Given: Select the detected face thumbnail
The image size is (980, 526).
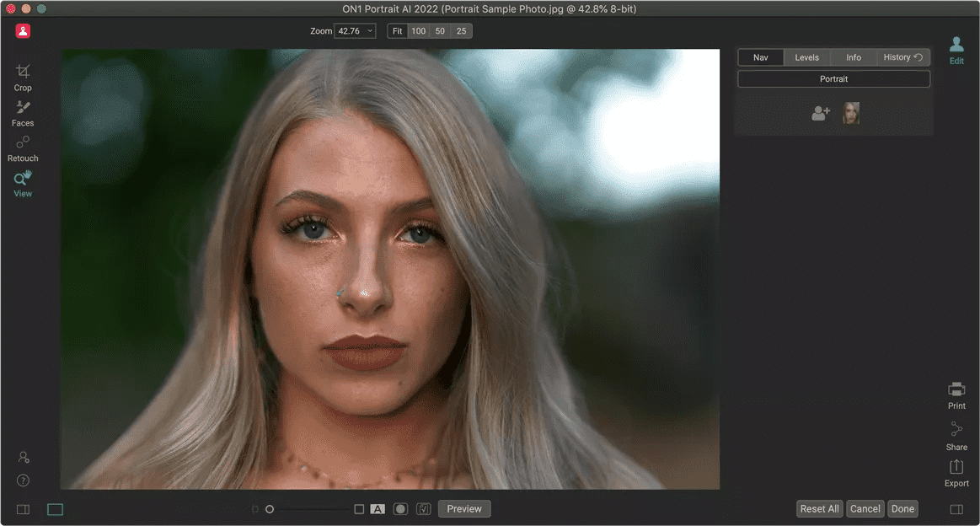Looking at the screenshot, I should (x=851, y=113).
